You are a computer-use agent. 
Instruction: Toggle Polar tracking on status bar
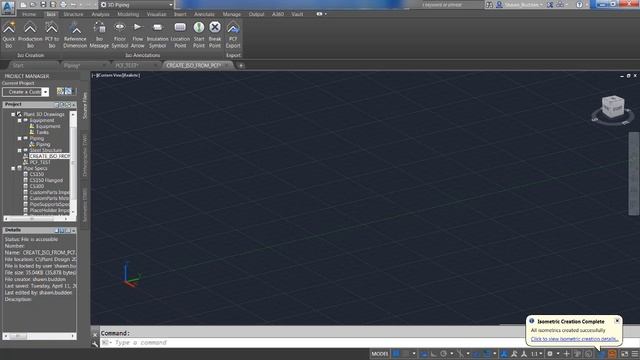444,353
